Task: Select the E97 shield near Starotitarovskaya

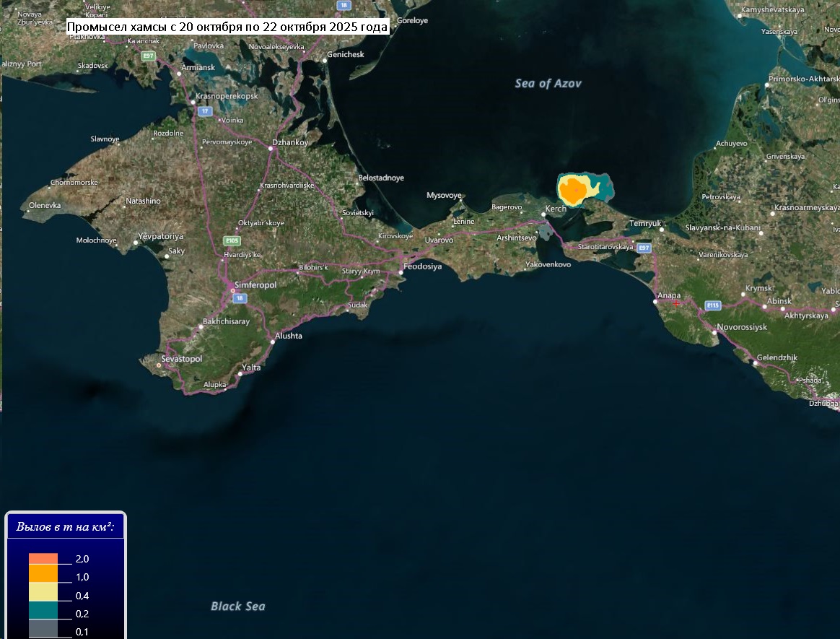Action: [644, 248]
